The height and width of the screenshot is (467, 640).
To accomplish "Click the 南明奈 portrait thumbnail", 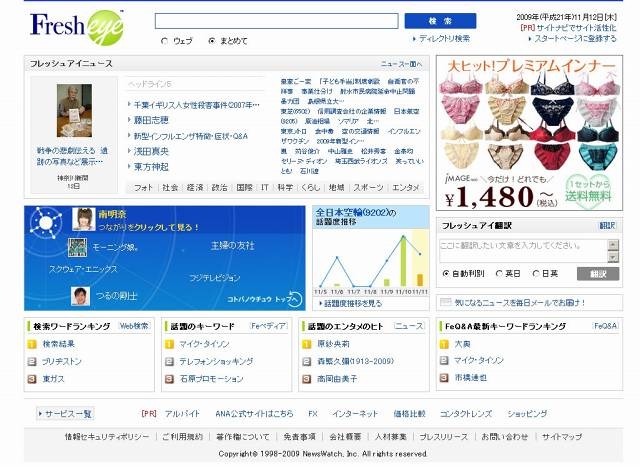I will point(84,219).
